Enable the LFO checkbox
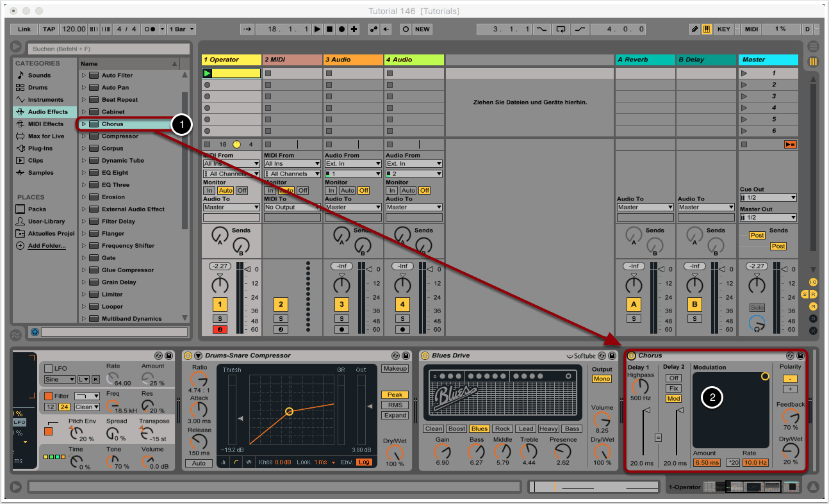829x504 pixels. [x=48, y=369]
